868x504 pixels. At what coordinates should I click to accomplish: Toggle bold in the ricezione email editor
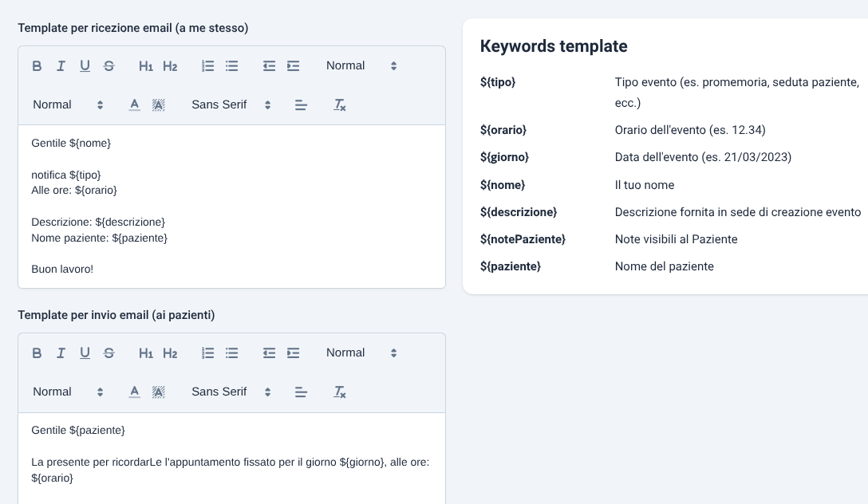[x=37, y=66]
